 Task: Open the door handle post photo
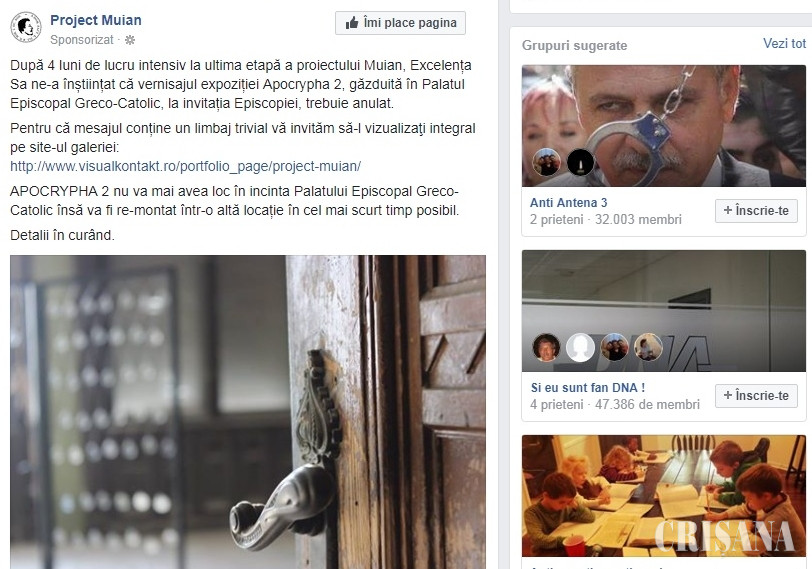tap(248, 412)
